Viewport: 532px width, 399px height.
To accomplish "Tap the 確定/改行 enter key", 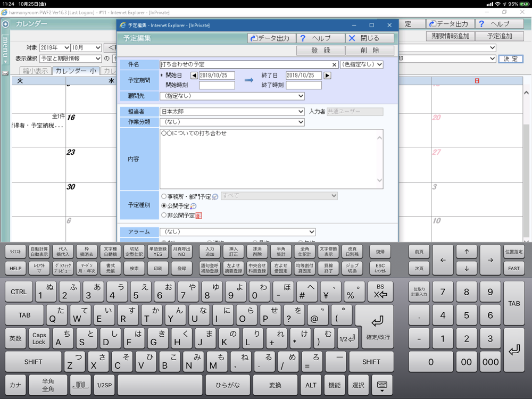I will click(378, 327).
